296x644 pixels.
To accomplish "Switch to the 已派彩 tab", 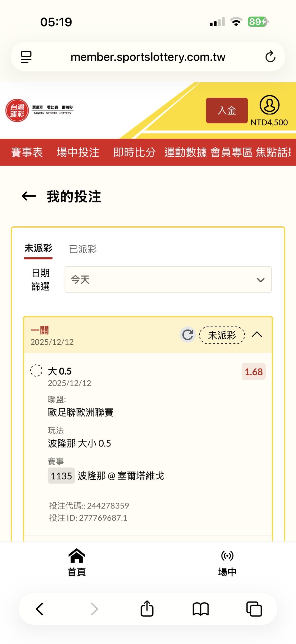I will pos(83,249).
